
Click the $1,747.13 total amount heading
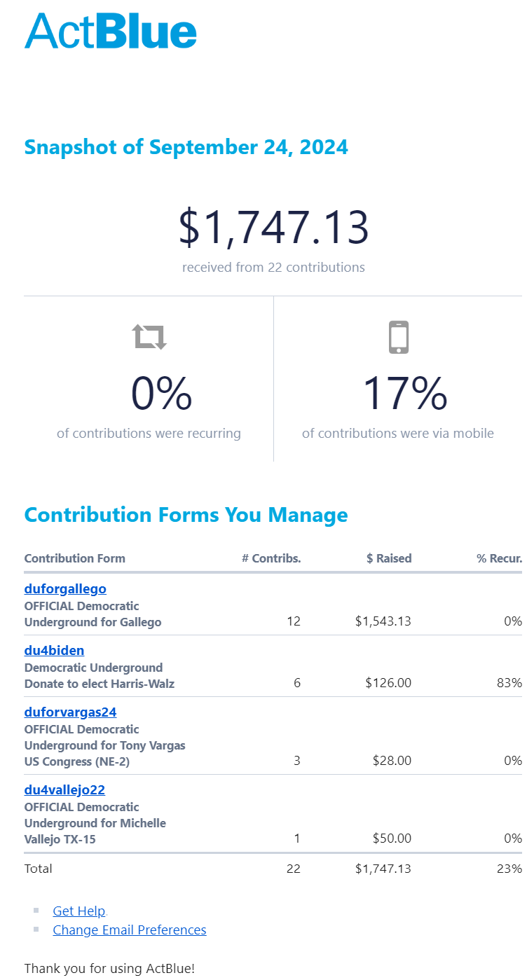(273, 227)
